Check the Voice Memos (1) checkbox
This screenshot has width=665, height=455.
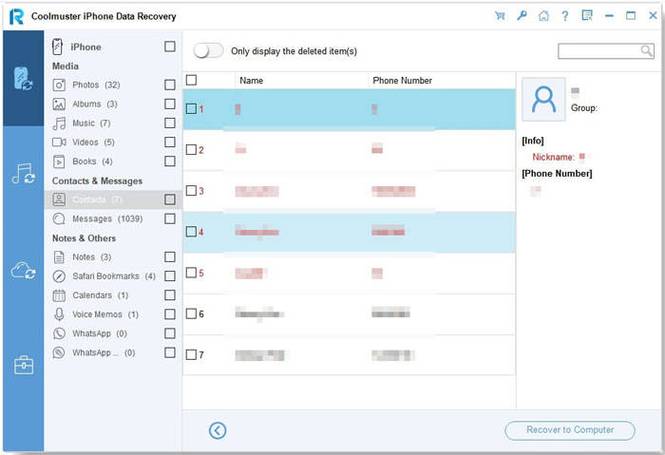point(170,314)
